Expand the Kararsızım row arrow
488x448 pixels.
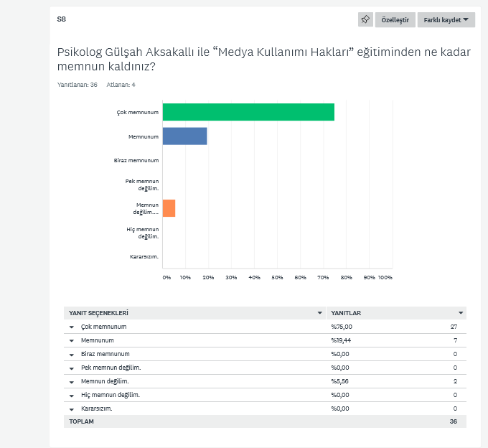[x=72, y=409]
